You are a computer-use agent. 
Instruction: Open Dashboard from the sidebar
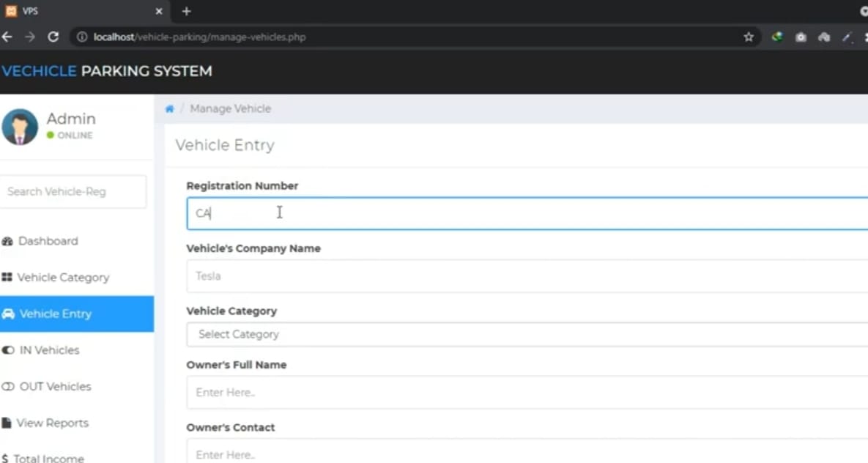[x=48, y=241]
